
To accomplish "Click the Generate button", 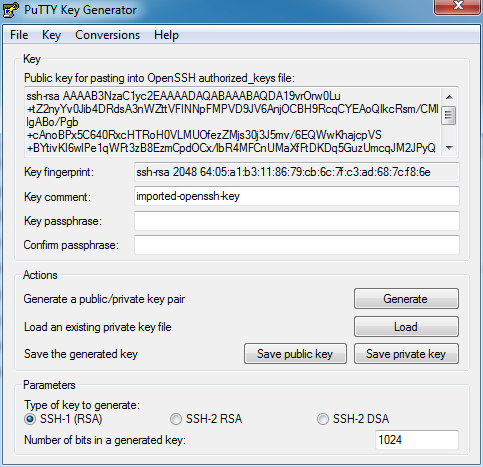I will click(x=406, y=299).
